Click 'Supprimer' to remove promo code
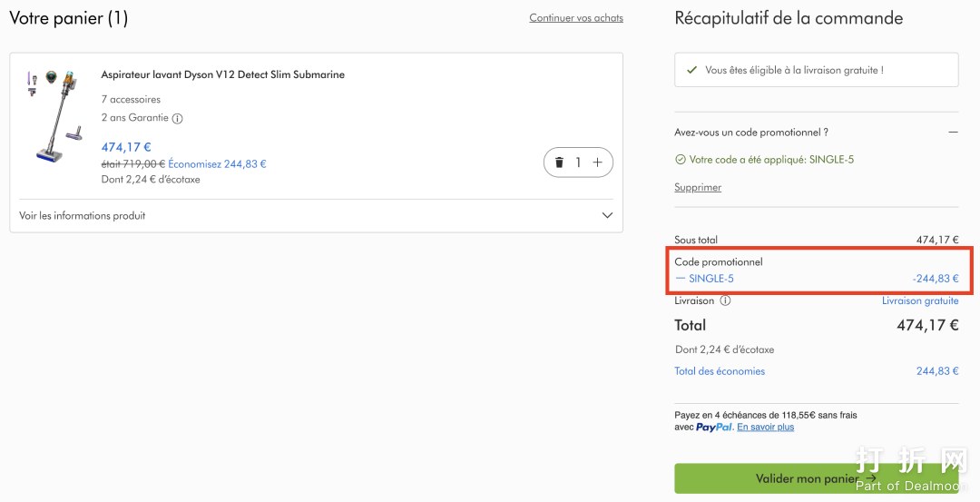980x502 pixels. point(698,187)
